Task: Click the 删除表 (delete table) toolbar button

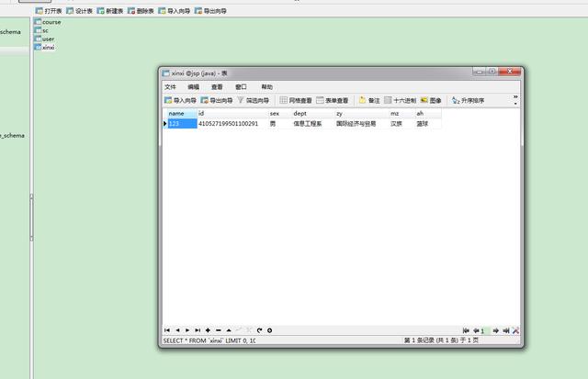Action: click(141, 11)
